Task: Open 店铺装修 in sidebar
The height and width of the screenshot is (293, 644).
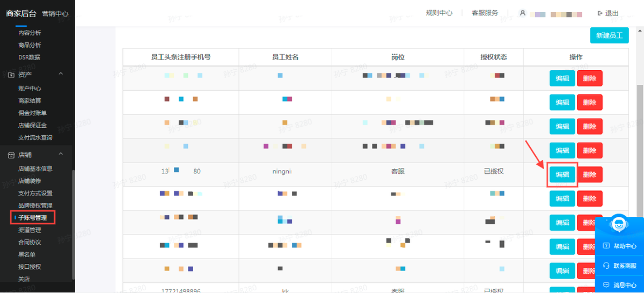Action: click(x=30, y=181)
